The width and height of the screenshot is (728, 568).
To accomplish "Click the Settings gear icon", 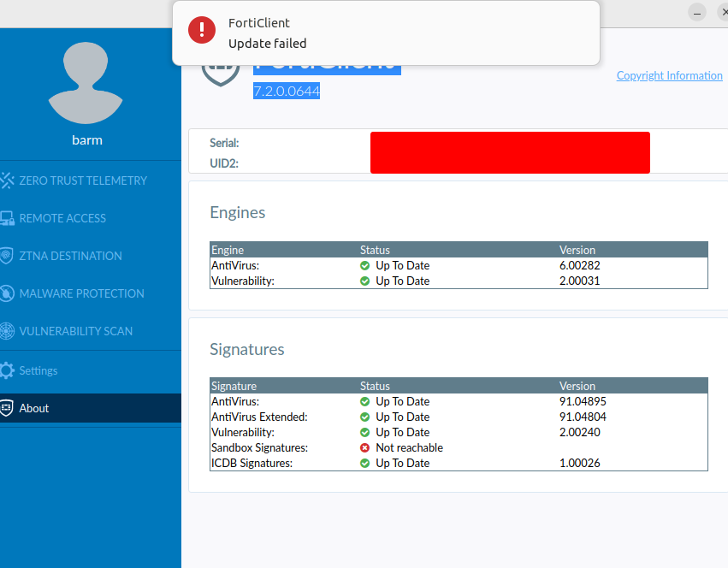I will pos(8,370).
